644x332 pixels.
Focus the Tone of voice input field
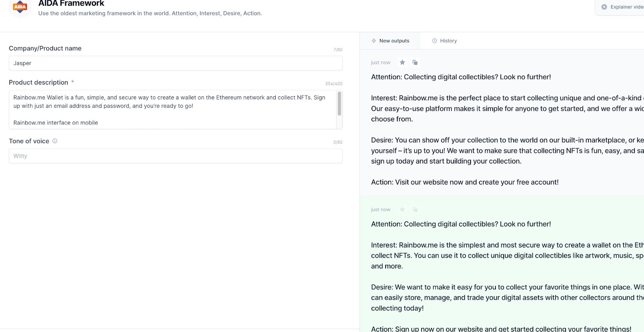click(x=175, y=156)
